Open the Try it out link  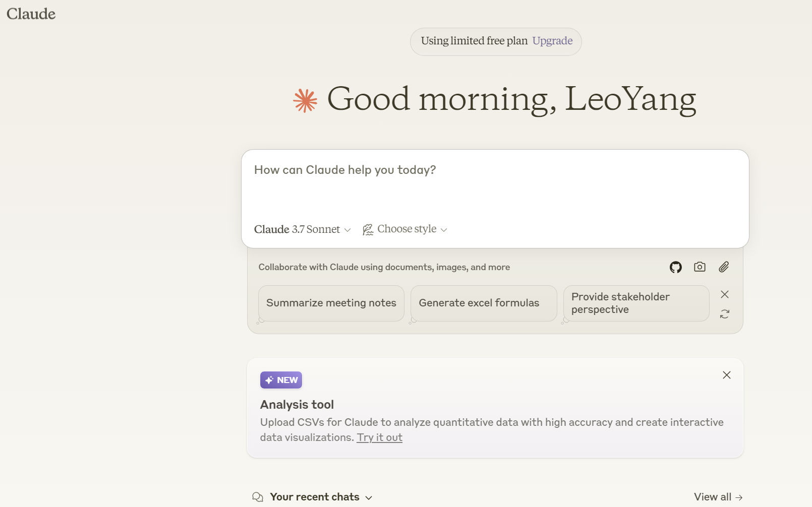coord(379,437)
